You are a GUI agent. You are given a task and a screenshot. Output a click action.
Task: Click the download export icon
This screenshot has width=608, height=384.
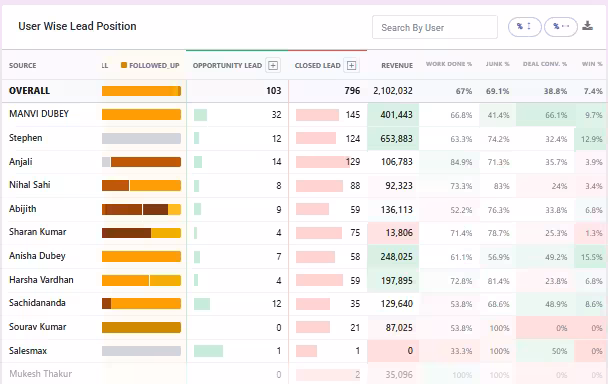coord(587,26)
